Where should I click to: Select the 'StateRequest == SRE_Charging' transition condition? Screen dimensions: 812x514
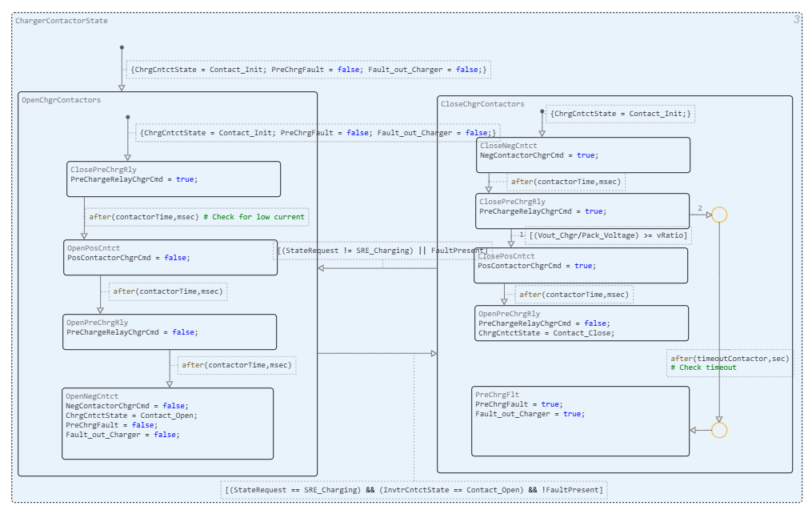point(414,490)
